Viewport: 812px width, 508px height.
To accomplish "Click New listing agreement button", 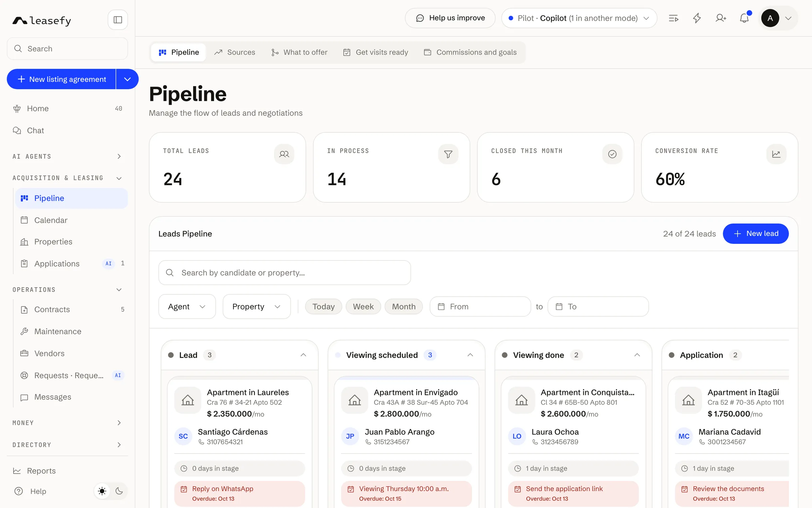I will tap(62, 79).
